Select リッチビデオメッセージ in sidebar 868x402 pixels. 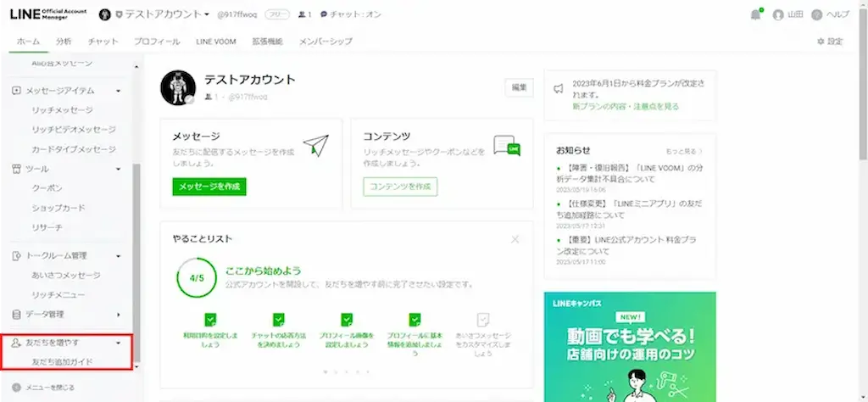click(74, 130)
